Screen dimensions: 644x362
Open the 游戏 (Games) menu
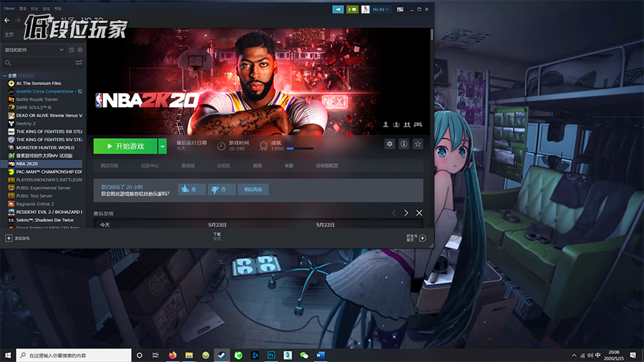[x=47, y=8]
